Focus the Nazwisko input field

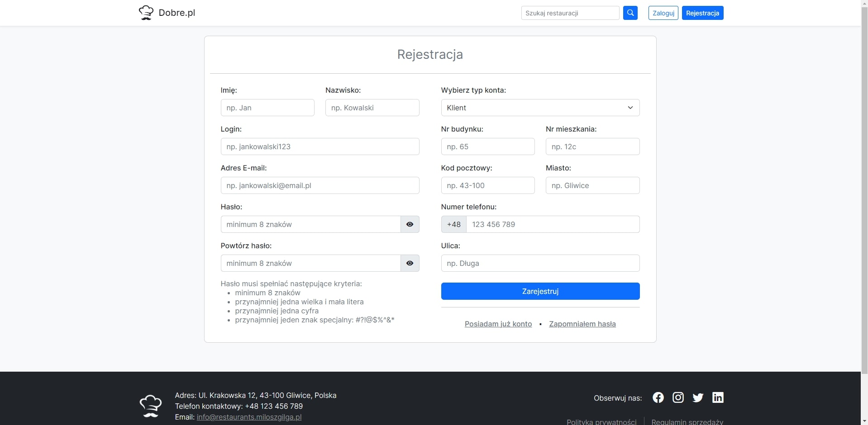[372, 108]
